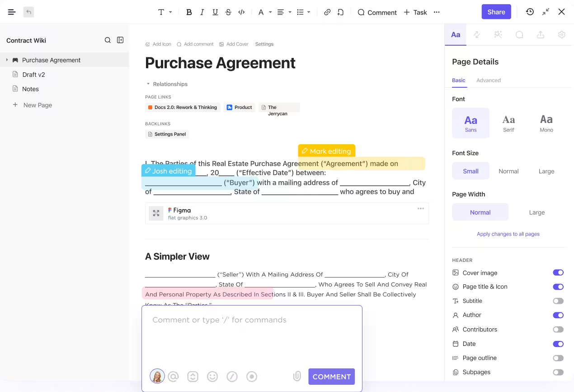Open the version history clock icon
The image size is (574, 392).
click(530, 12)
